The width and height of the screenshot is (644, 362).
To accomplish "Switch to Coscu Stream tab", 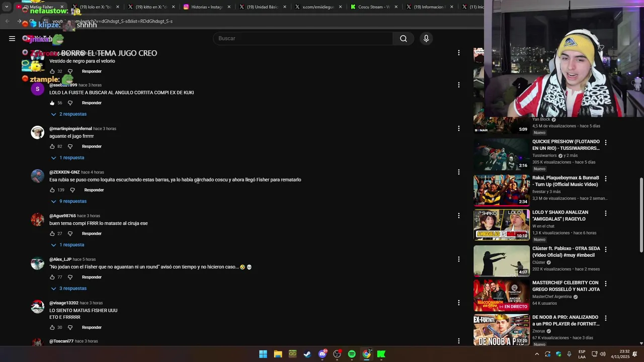I will tap(374, 7).
